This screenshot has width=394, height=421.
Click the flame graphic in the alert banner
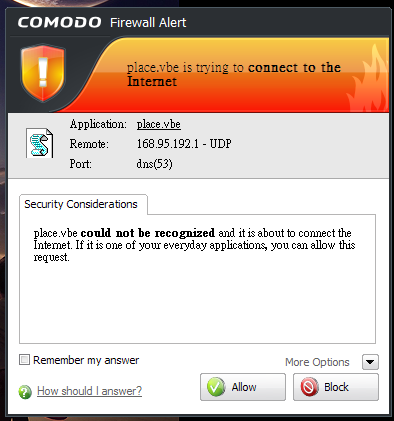tap(367, 80)
